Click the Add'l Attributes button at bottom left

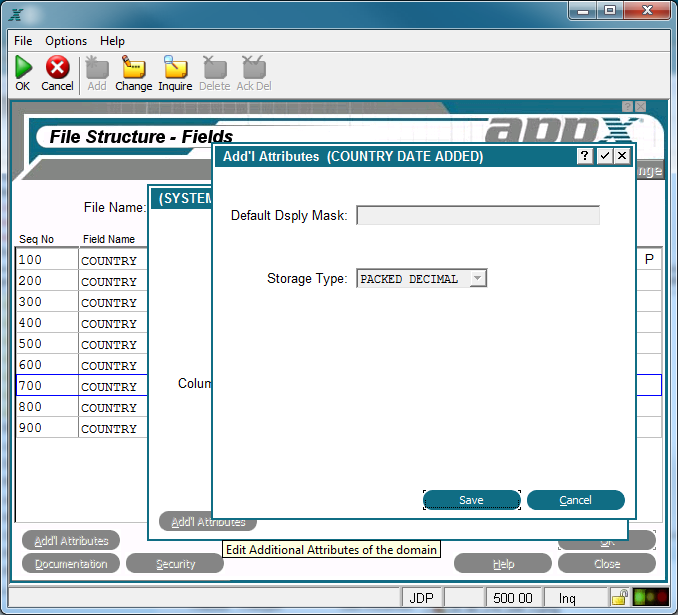pos(71,540)
